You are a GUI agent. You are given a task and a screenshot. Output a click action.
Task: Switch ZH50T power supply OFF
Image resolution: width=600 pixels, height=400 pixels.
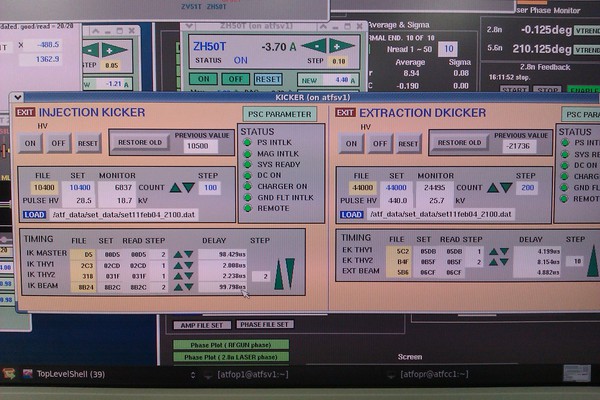tap(235, 79)
